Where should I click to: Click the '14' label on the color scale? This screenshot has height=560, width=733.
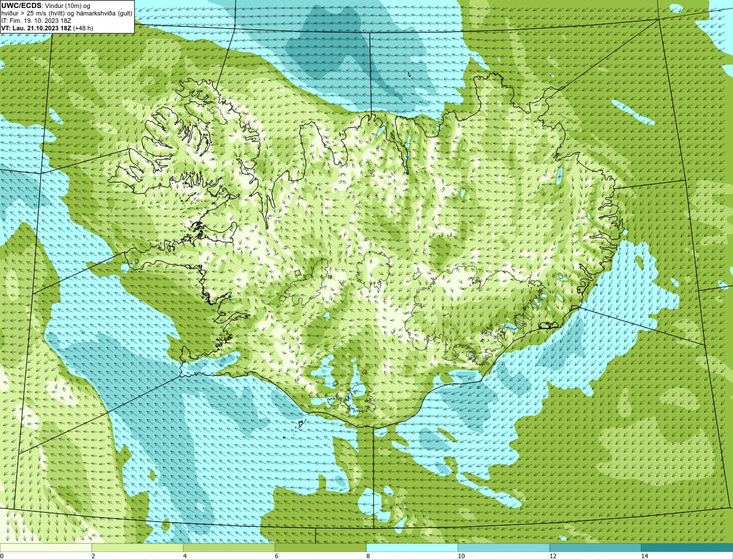coord(644,556)
